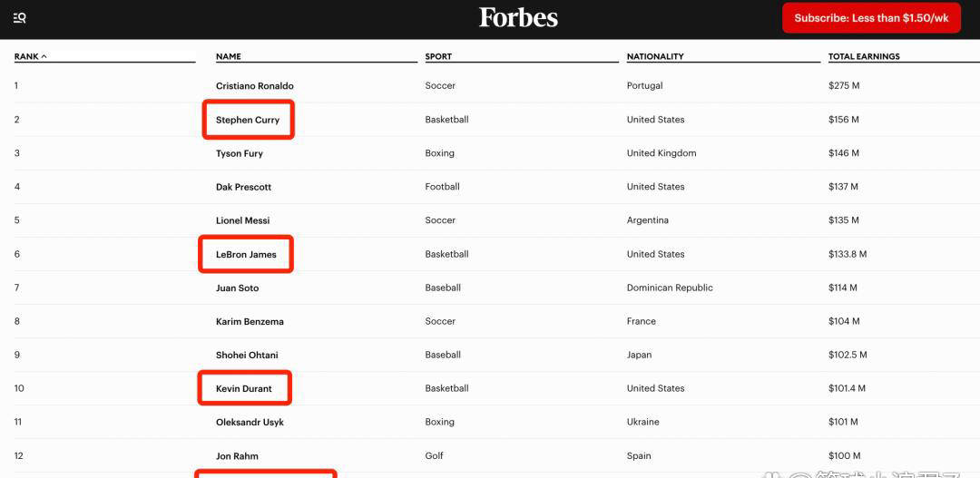
Task: Select Shohei Ohtani's row name
Action: (x=247, y=356)
